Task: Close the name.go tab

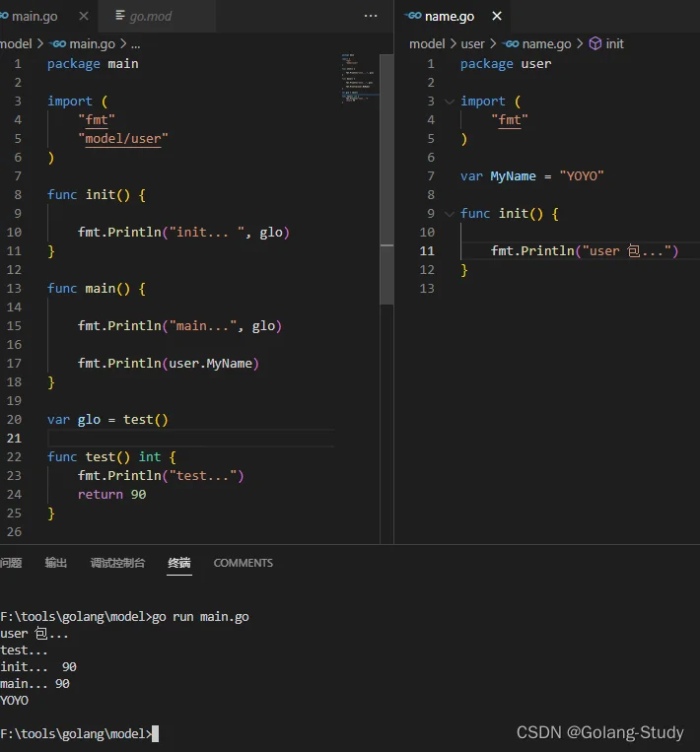Action: pos(497,17)
